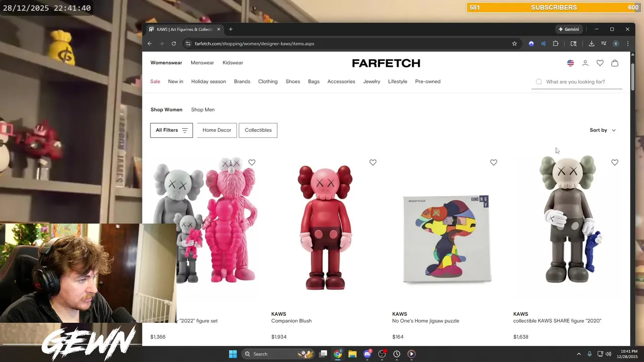Open Google Lens search icon in toolbar
Screen dimensions: 644x362
click(574, 44)
